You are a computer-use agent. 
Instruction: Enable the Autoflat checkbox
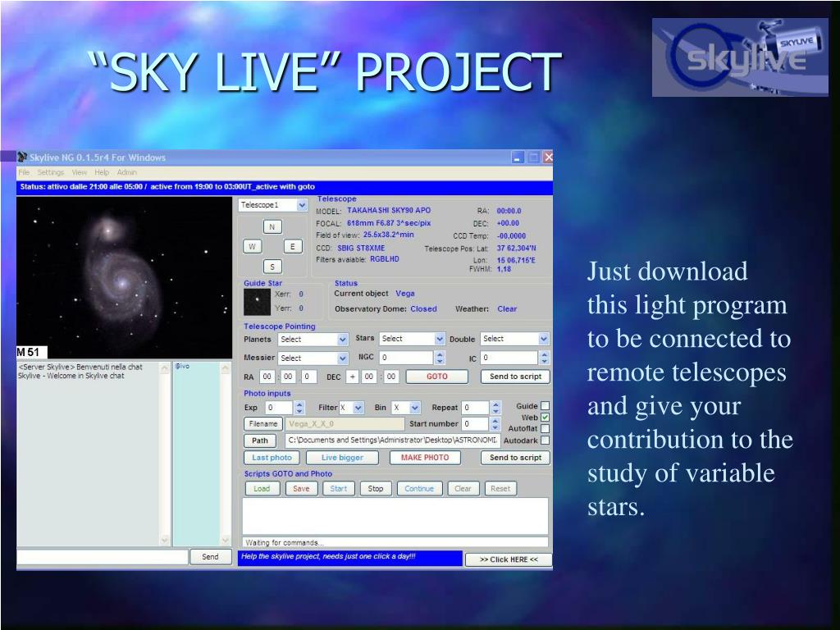tap(545, 428)
